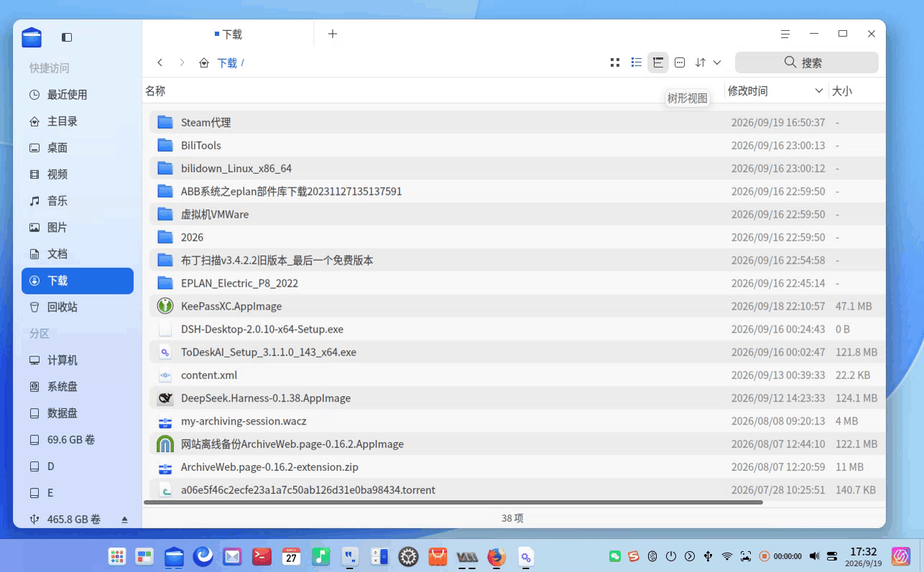The height and width of the screenshot is (572, 924).
Task: Eject the 465.8 GB volume
Action: pos(124,519)
